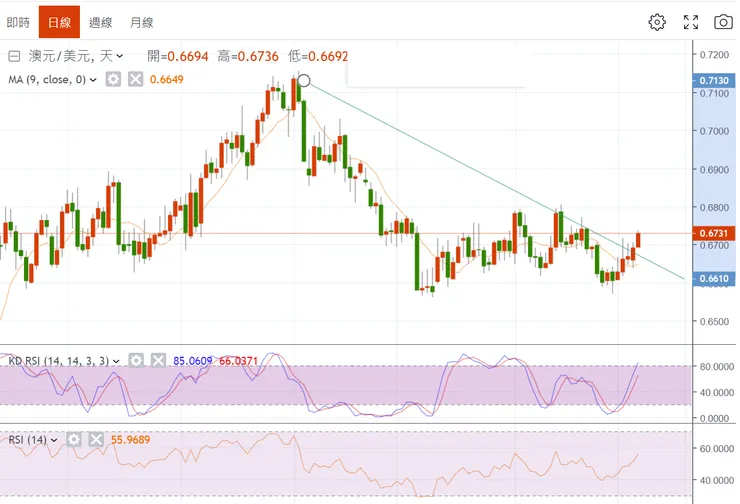Collapse the 澳元/美元 legend box
The height and width of the screenshot is (504, 740).
tap(14, 57)
